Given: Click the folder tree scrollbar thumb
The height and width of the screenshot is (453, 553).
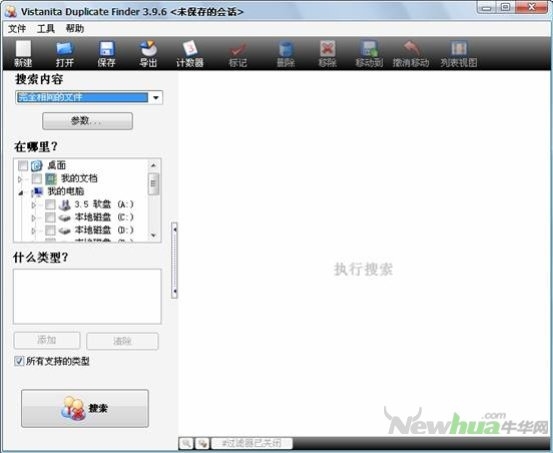Looking at the screenshot, I should click(153, 183).
